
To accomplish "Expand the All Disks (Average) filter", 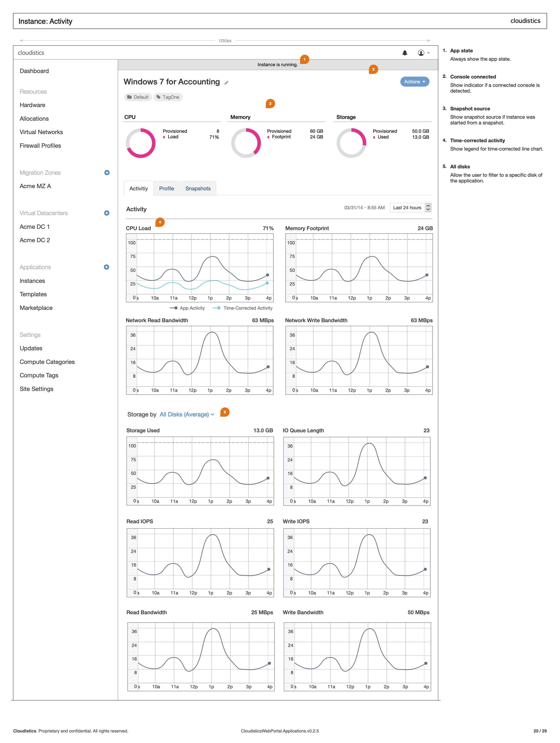I will pos(187,414).
